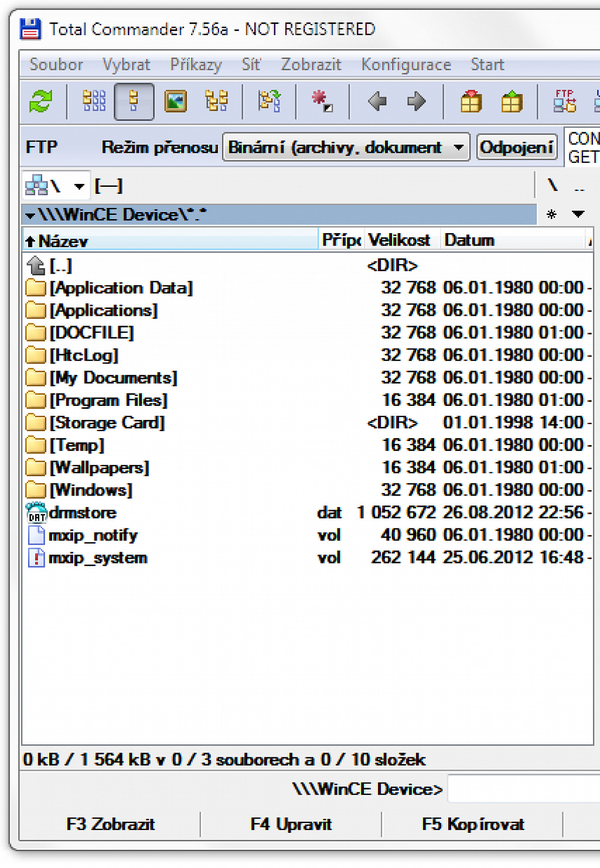This screenshot has height=868, width=600.
Task: Select the mxip_notify vol file
Action: coord(308,535)
